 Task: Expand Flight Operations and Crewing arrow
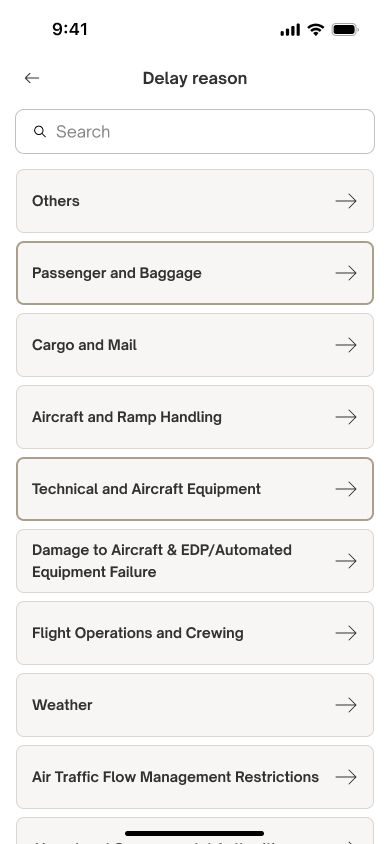[346, 633]
